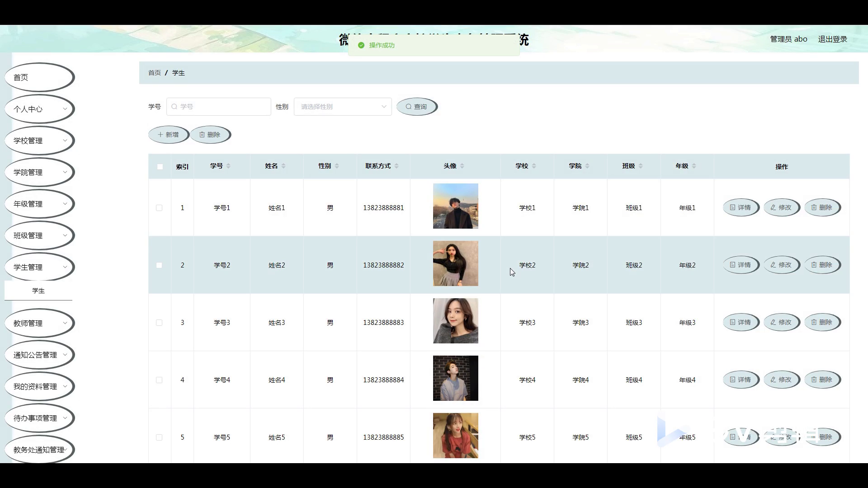Click 首页 breadcrumb link

(x=155, y=73)
